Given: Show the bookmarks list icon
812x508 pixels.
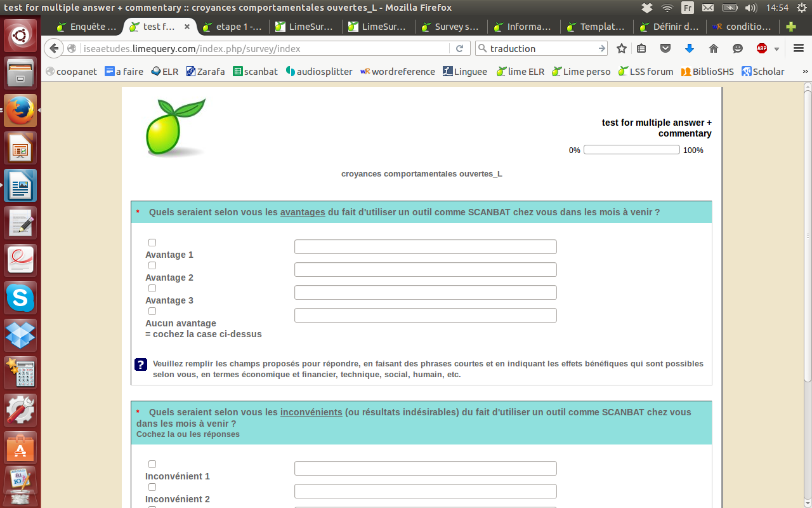Looking at the screenshot, I should pyautogui.click(x=641, y=48).
